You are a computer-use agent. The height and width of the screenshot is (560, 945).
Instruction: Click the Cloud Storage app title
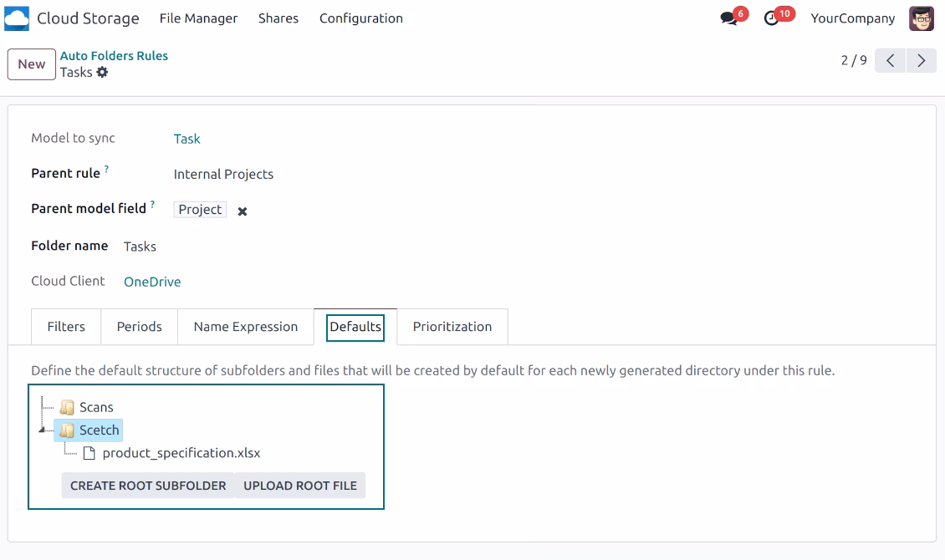(x=88, y=18)
